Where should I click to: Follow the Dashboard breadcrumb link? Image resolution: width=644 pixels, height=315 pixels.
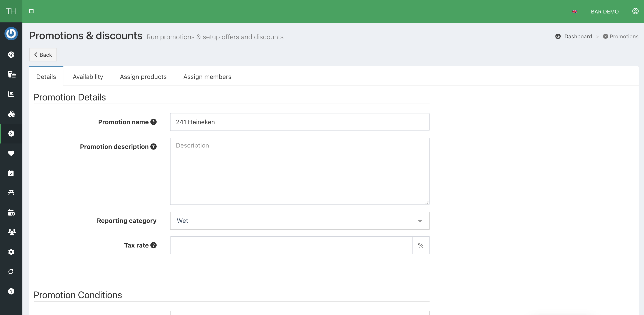[x=578, y=37]
